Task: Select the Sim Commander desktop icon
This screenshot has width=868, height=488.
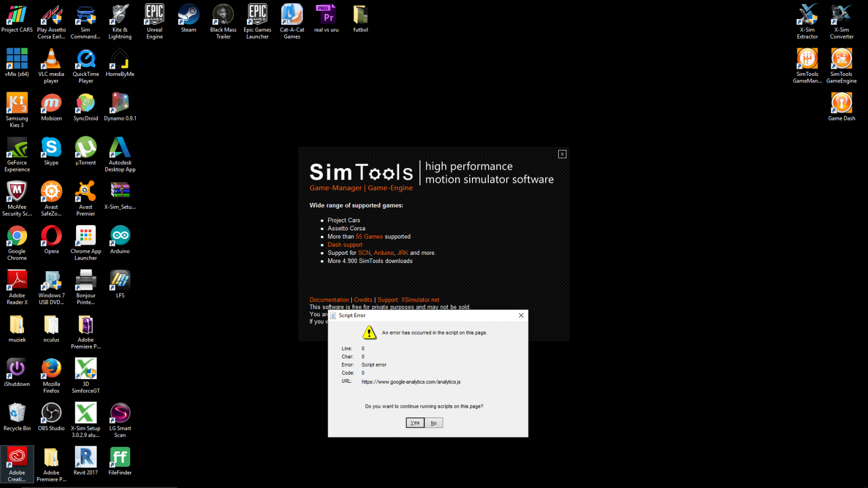Action: click(x=86, y=22)
